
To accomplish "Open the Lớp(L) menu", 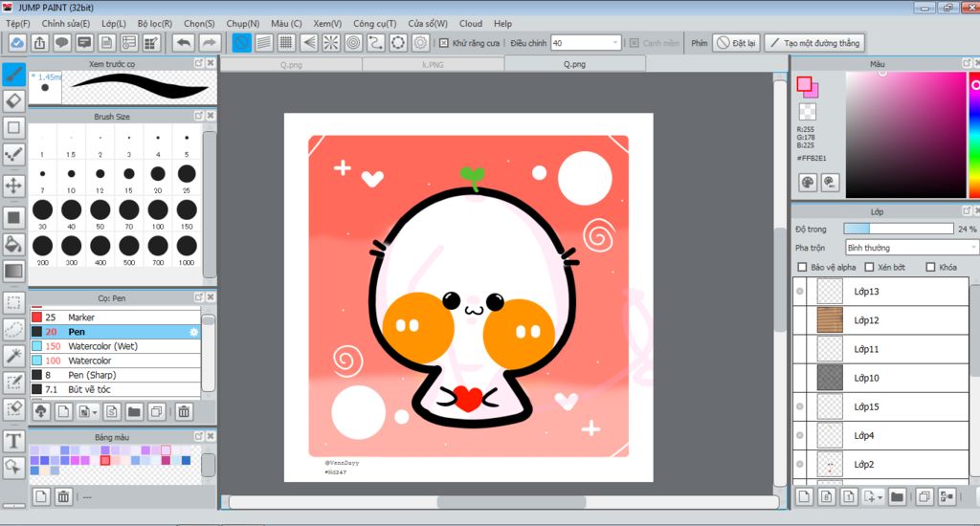I will pyautogui.click(x=114, y=24).
